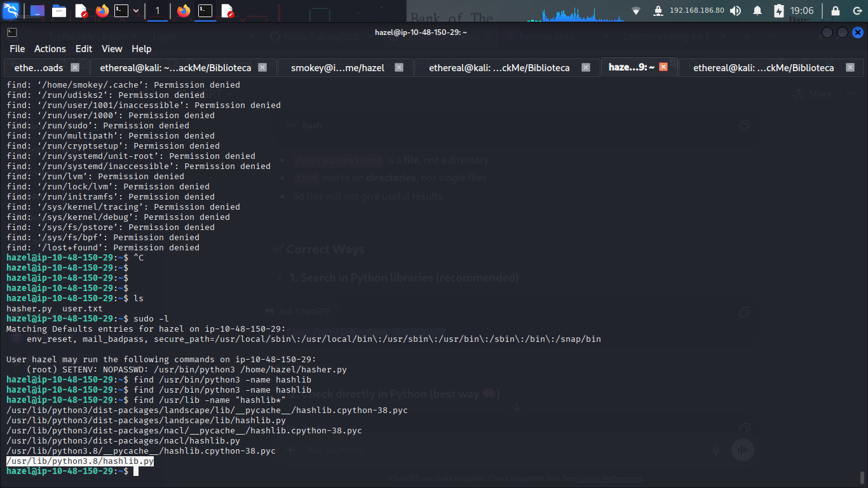
Task: Open the Actions menu
Action: click(50, 49)
